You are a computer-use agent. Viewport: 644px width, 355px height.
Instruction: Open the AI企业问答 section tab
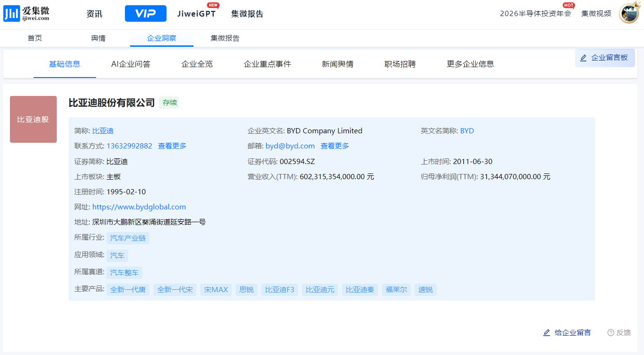coord(131,64)
